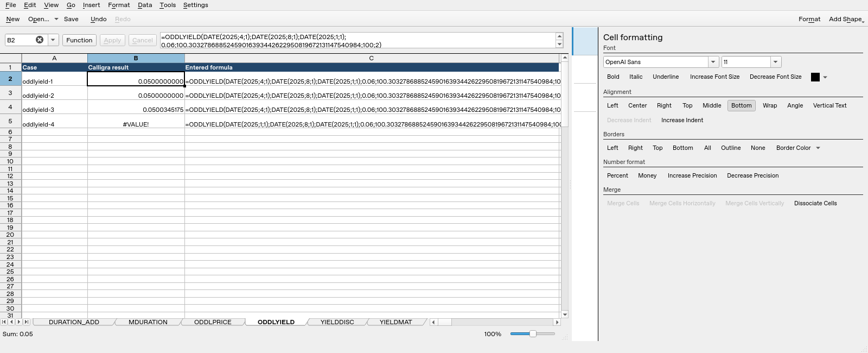The image size is (868, 353).
Task: Click Decrease Font Size
Action: pos(775,77)
